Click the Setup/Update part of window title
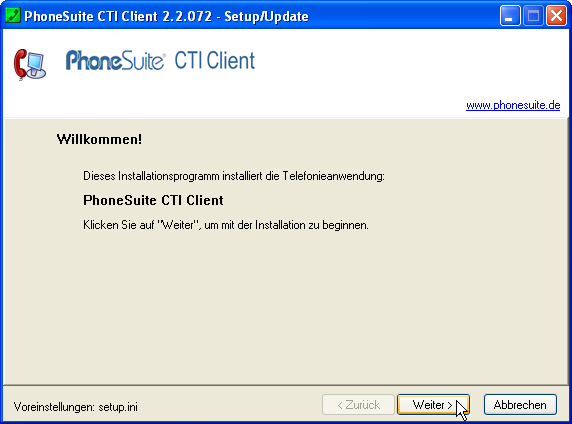The width and height of the screenshot is (572, 424). point(266,16)
